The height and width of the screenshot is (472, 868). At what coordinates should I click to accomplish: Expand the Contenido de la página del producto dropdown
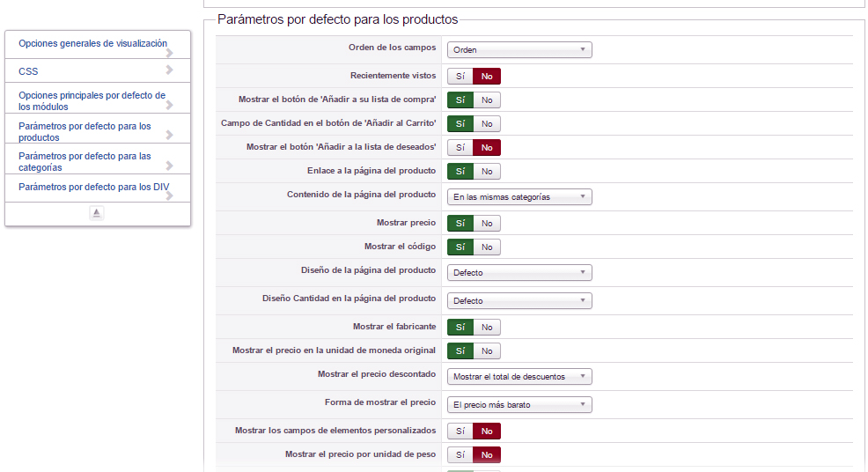point(519,197)
